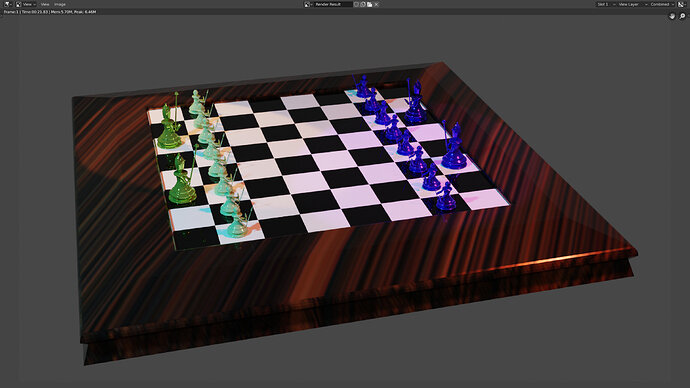The height and width of the screenshot is (388, 690).
Task: Click the render info text showing Frame and Time
Action: (50, 12)
